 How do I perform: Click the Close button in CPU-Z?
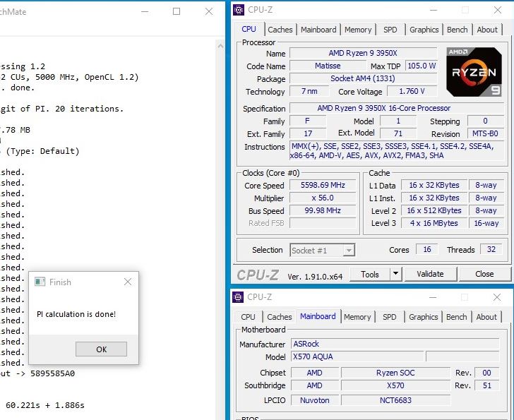(484, 274)
